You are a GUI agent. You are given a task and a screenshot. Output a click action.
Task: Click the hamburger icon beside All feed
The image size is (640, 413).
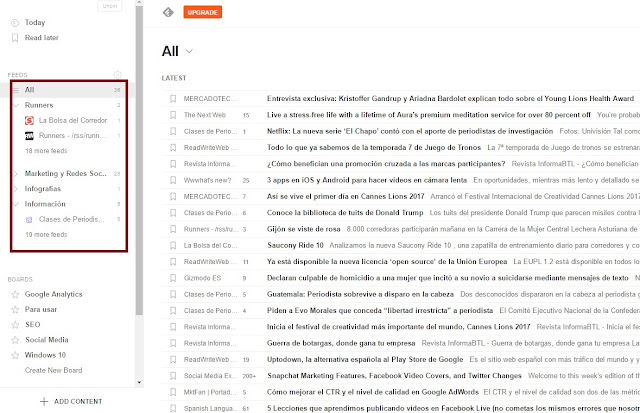tap(16, 90)
